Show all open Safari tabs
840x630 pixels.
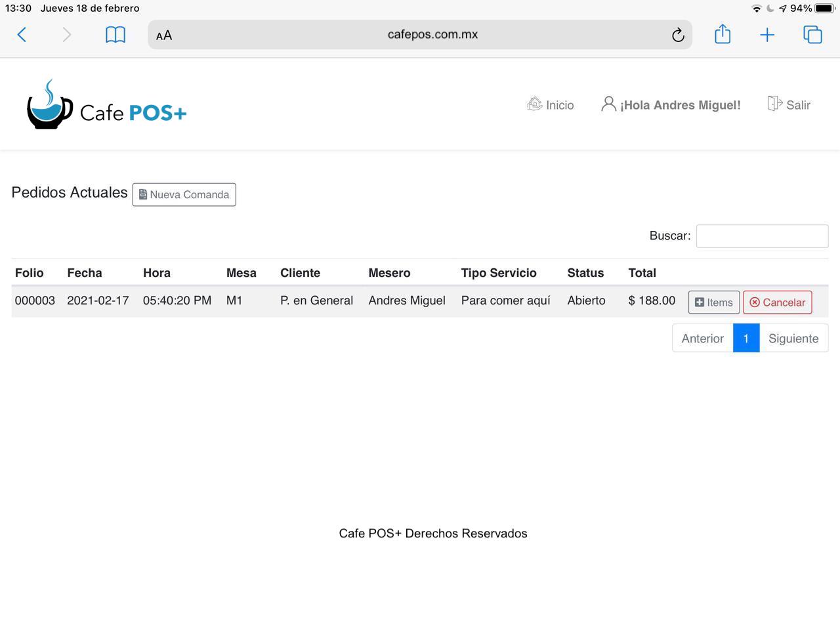pyautogui.click(x=812, y=35)
